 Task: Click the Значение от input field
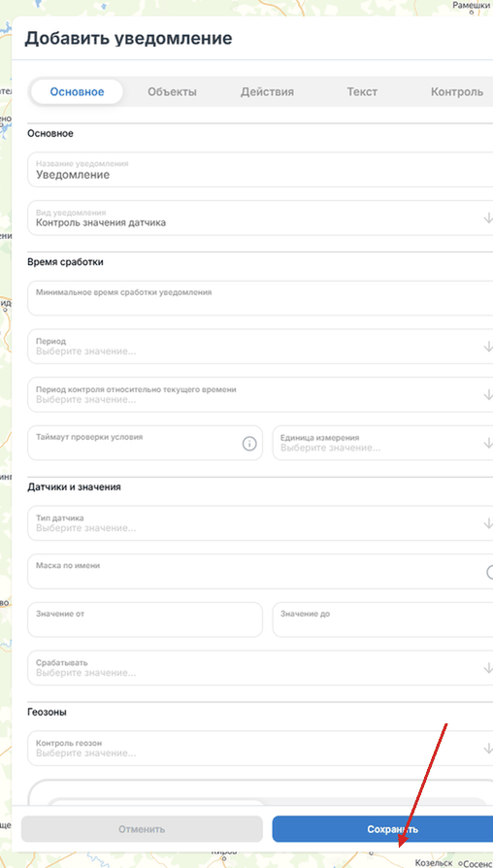click(x=145, y=619)
